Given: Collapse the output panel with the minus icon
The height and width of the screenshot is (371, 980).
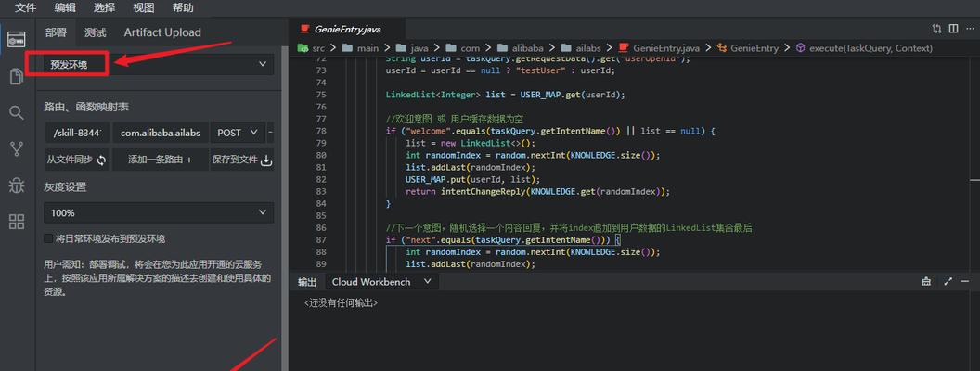Looking at the screenshot, I should click(x=966, y=282).
